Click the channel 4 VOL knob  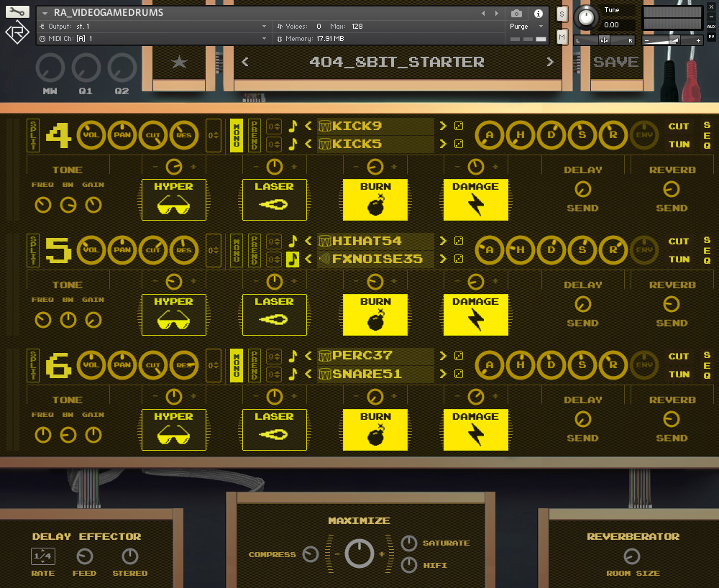tap(91, 135)
